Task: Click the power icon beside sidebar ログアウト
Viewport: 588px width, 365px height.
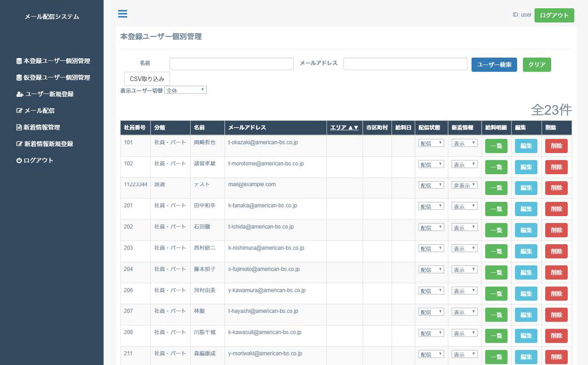Action: (x=19, y=160)
